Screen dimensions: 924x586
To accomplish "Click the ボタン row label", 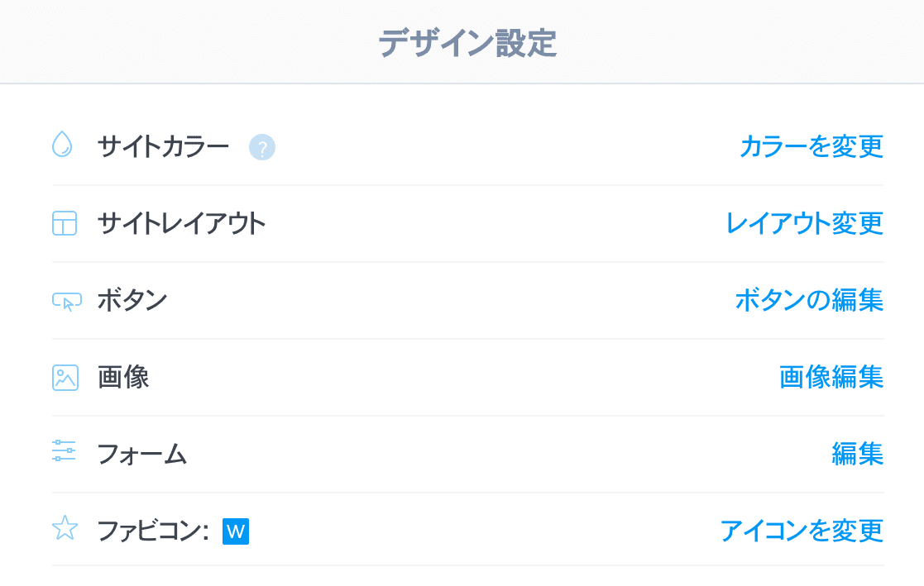I will [132, 300].
